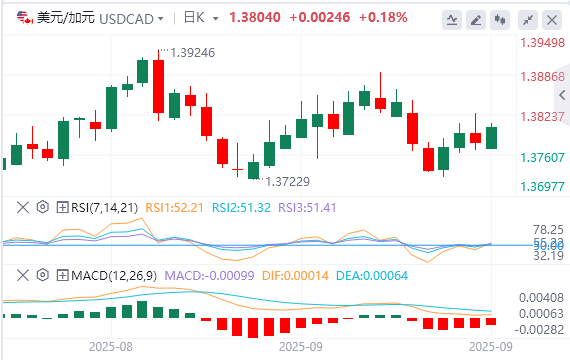Expand the RSI panel plus box

coord(63,208)
